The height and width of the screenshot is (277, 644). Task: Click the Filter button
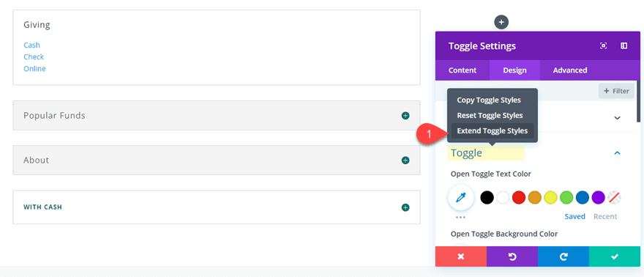pyautogui.click(x=616, y=91)
